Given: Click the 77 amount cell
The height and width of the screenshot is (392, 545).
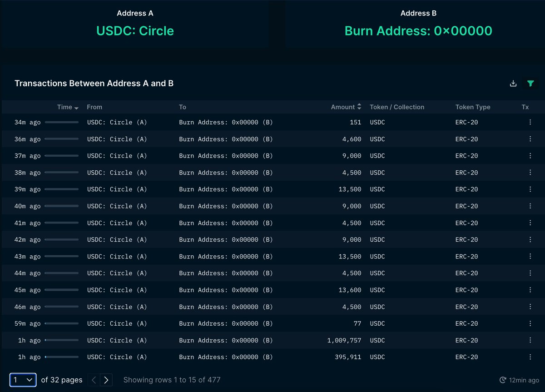Looking at the screenshot, I should tap(358, 323).
